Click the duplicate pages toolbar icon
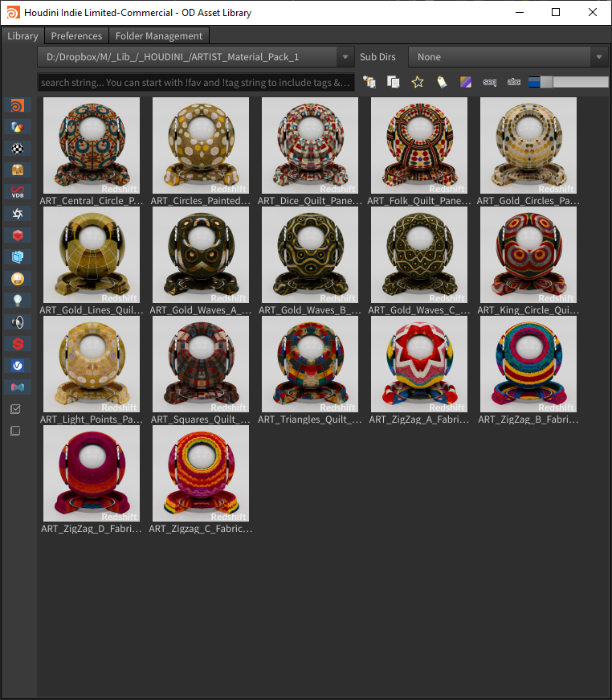The width and height of the screenshot is (612, 700). pos(393,82)
